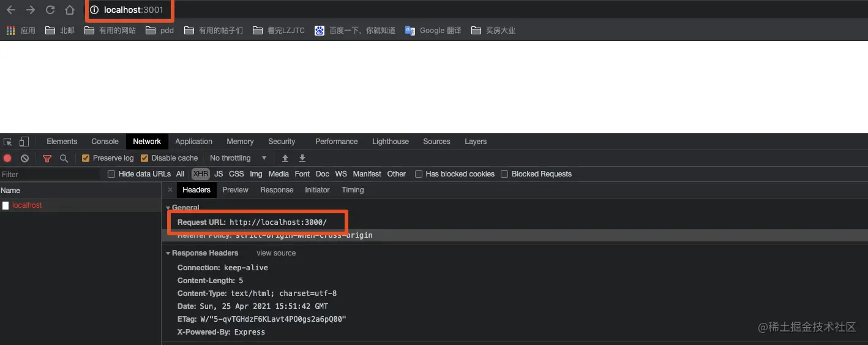Enable Has blocked cookies checkbox

419,174
